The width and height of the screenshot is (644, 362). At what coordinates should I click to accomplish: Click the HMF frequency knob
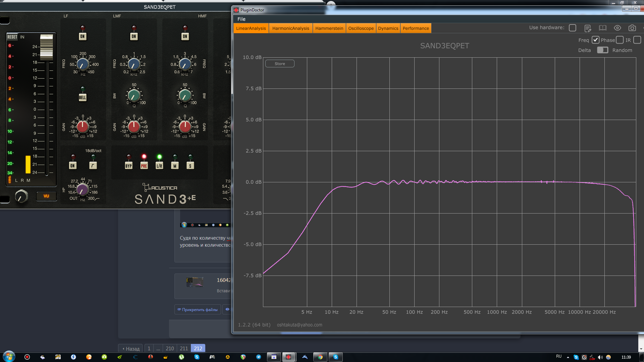185,64
